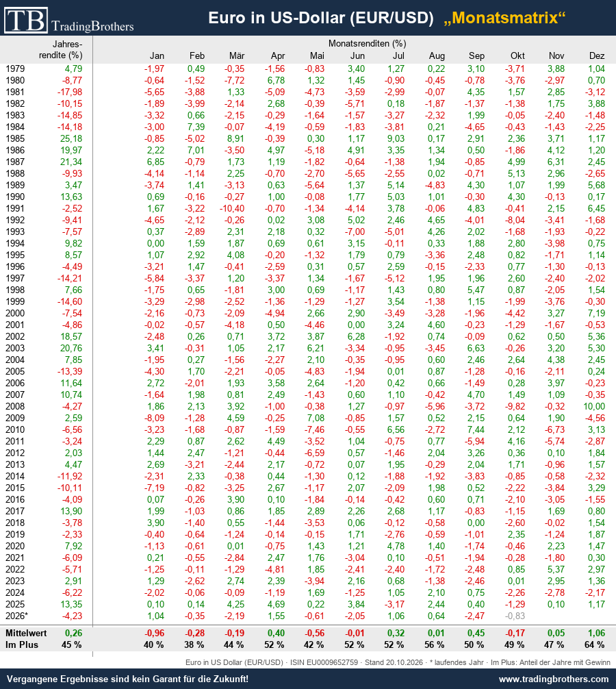Viewport: 616px width, 689px height.
Task: Click the Mai column header
Action: pyautogui.click(x=317, y=55)
